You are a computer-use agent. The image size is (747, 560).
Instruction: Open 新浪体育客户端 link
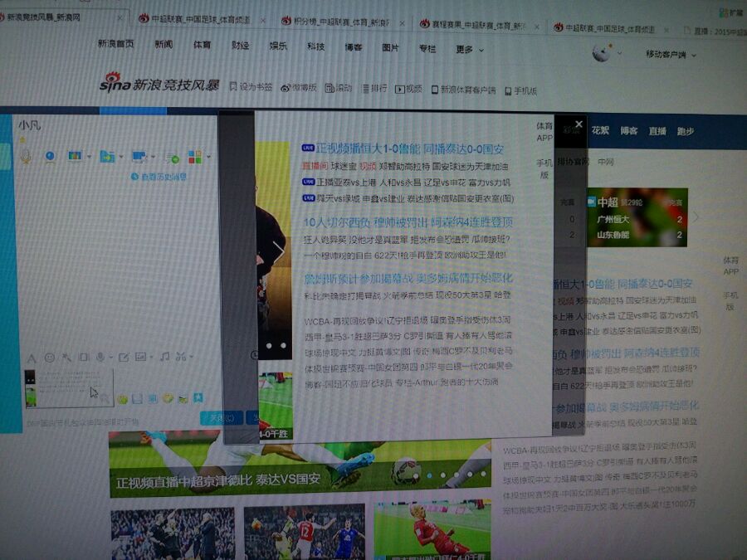pos(463,90)
